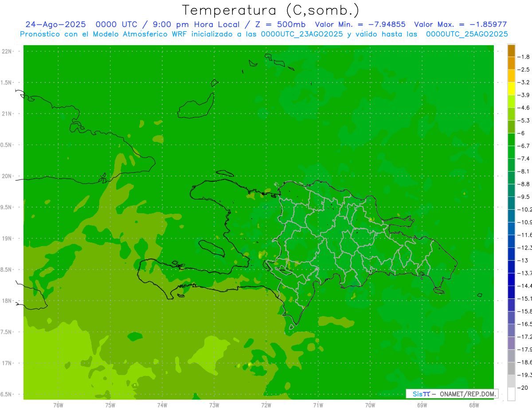Click the longitude label "76W"
This screenshot has width=532, height=411.
(x=58, y=405)
